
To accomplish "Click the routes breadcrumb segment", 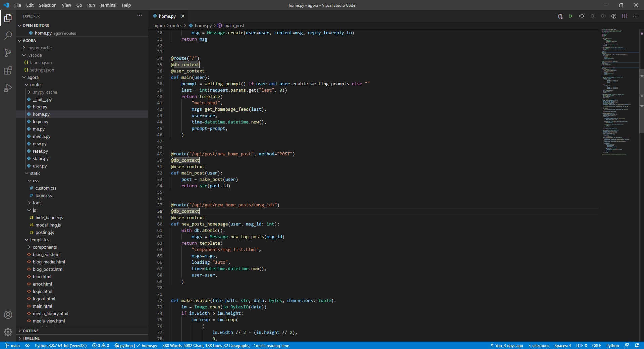I will tap(176, 26).
